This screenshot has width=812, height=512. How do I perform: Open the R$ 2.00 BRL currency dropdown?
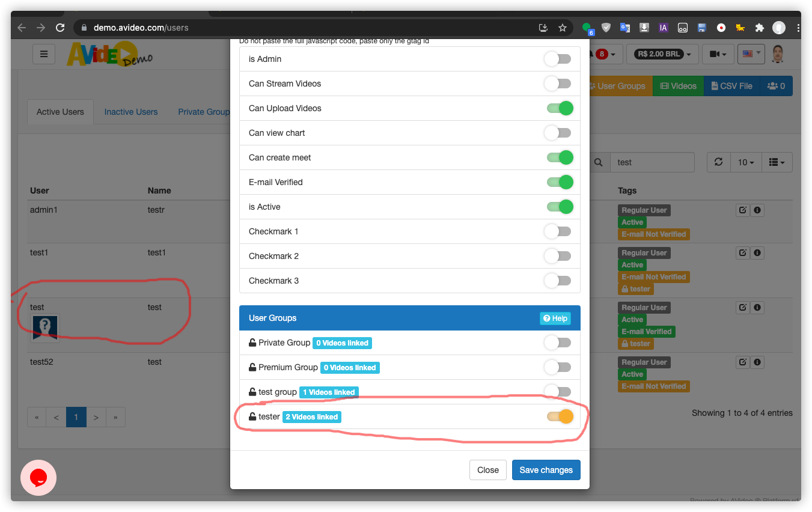[662, 53]
